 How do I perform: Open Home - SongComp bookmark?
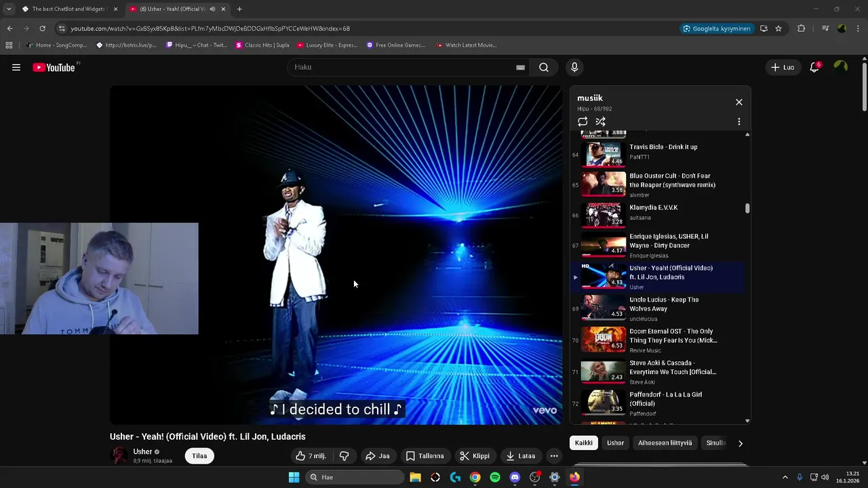pyautogui.click(x=57, y=45)
